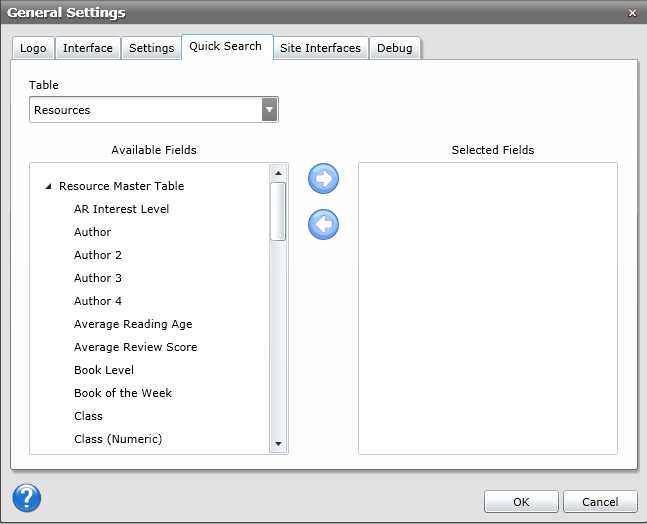Go to the Settings tab

pos(151,48)
